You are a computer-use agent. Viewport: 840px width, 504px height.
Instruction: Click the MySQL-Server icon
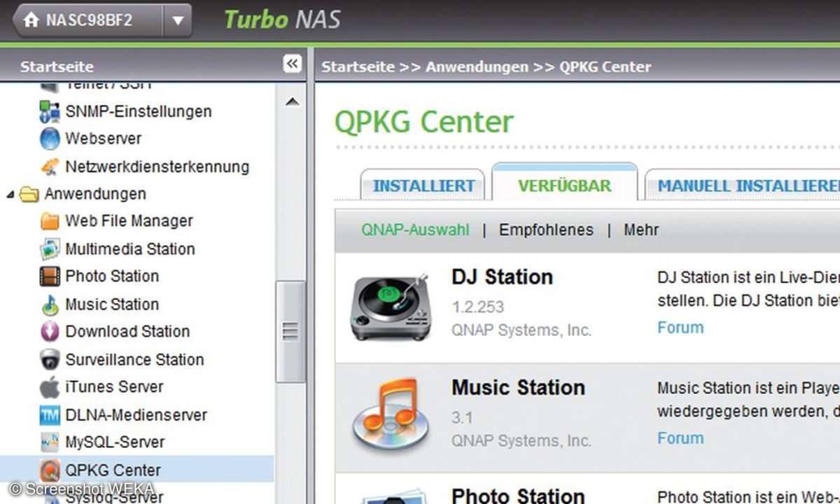[50, 442]
